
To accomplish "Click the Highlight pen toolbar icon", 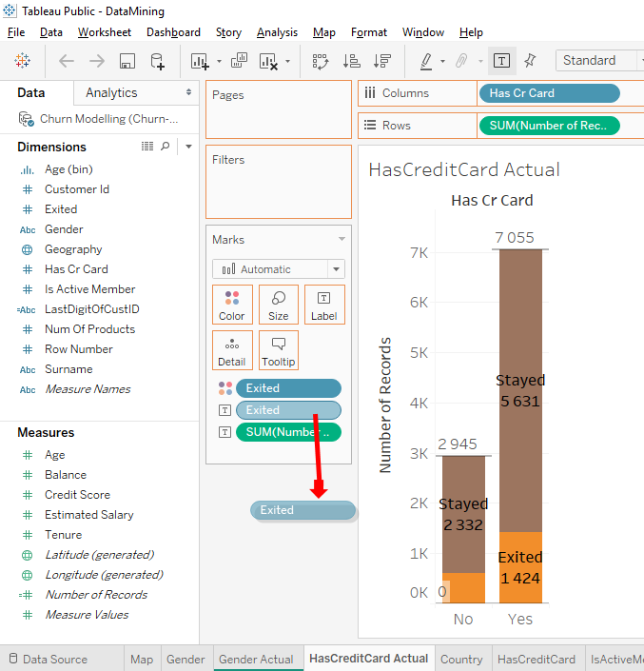I will coord(426,61).
